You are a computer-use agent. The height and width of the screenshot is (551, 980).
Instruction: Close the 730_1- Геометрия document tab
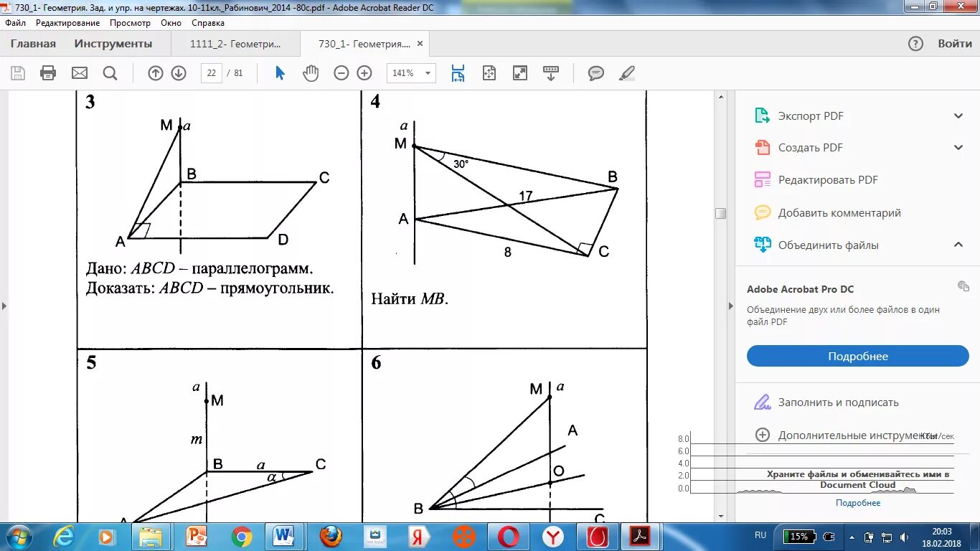(x=420, y=44)
